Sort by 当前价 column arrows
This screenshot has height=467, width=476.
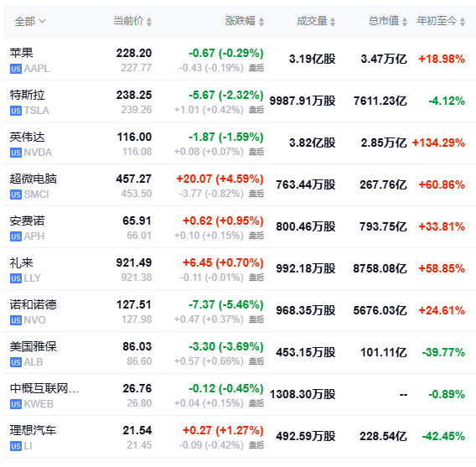point(149,22)
